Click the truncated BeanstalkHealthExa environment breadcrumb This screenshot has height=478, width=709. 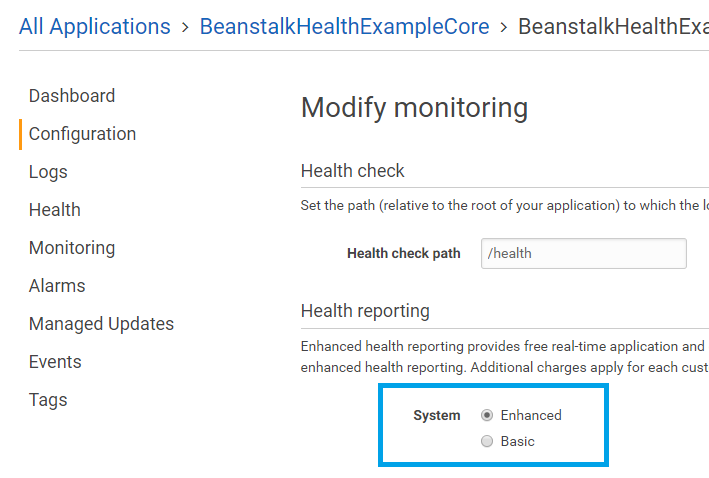(x=612, y=26)
